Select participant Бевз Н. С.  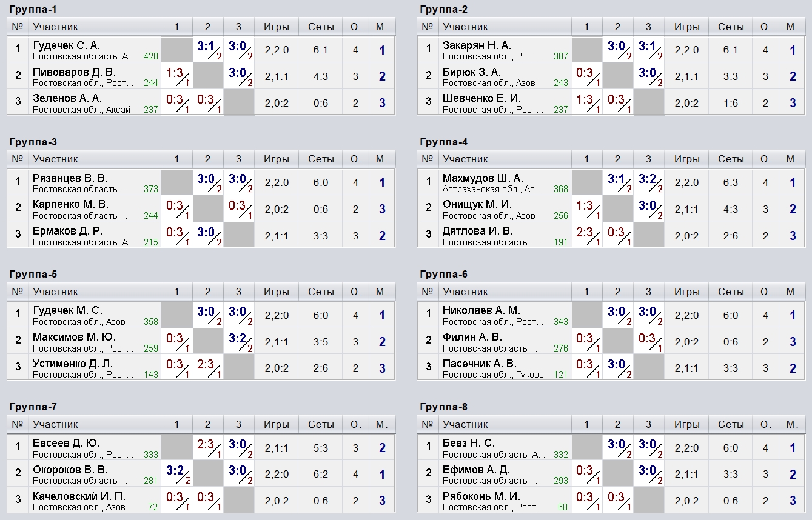469,443
